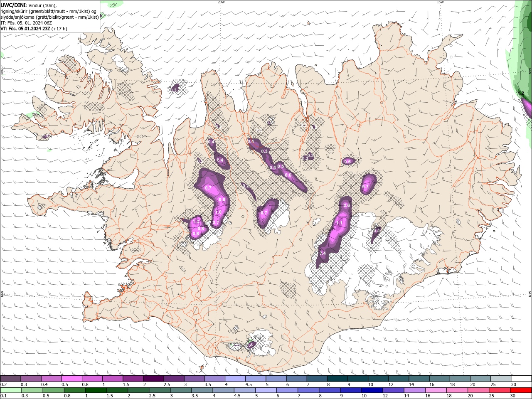Select the snow scale swatch between 0.3 and 0.4
The image size is (532, 399).
[x=31, y=379]
